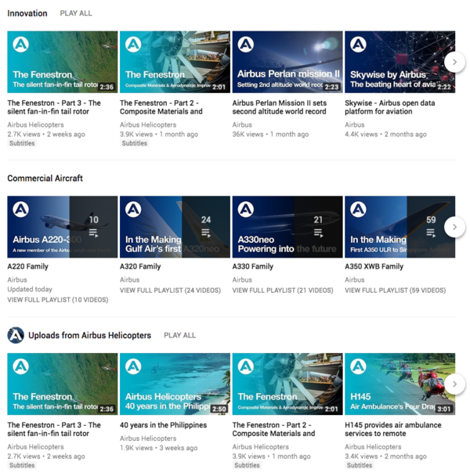View full A330 Family playlist (21 videos)
This screenshot has height=476, width=470.
[283, 290]
